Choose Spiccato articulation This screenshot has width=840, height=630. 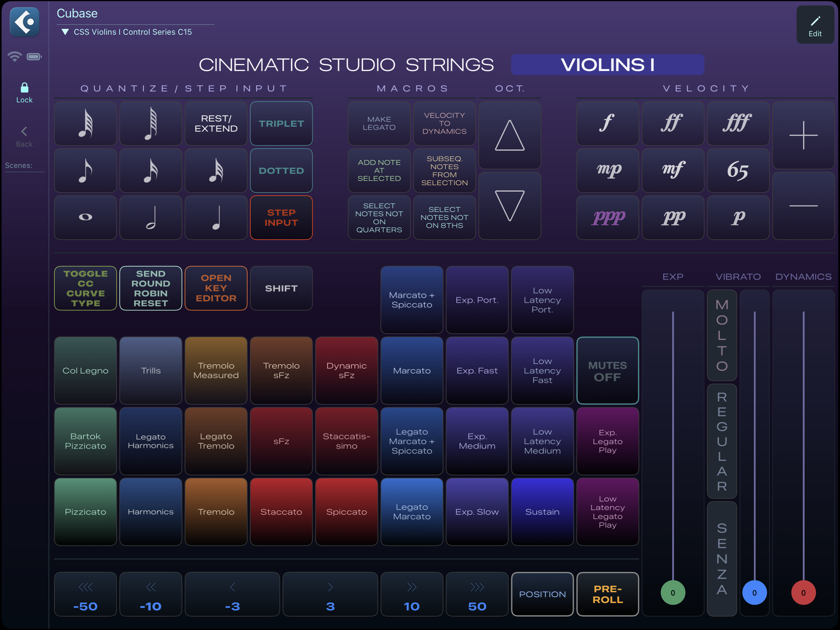point(346,511)
